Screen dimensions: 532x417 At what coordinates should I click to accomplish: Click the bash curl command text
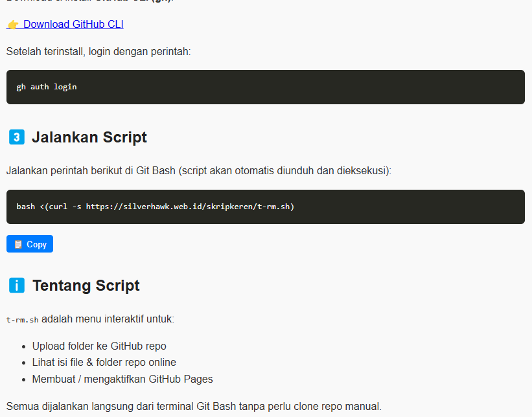tap(156, 207)
